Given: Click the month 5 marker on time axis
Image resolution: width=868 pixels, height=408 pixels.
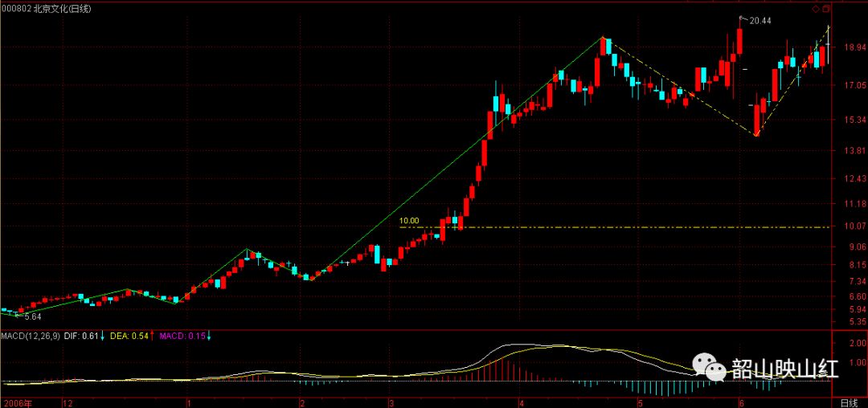Looking at the screenshot, I should coord(640,402).
